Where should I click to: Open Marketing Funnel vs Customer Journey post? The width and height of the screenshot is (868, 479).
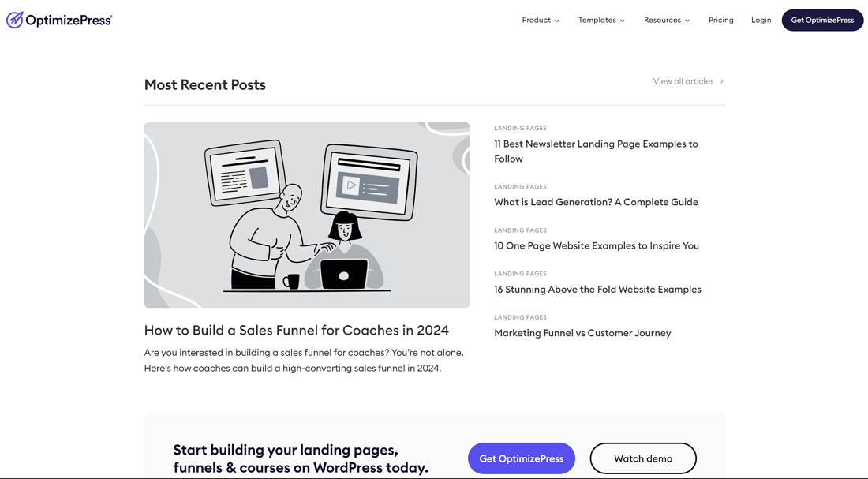pyautogui.click(x=582, y=333)
